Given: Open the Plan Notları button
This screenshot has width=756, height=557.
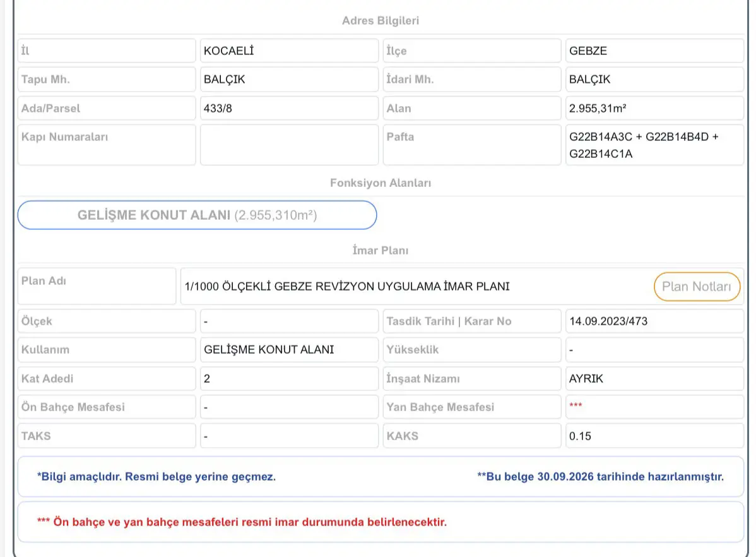Looking at the screenshot, I should point(697,286).
